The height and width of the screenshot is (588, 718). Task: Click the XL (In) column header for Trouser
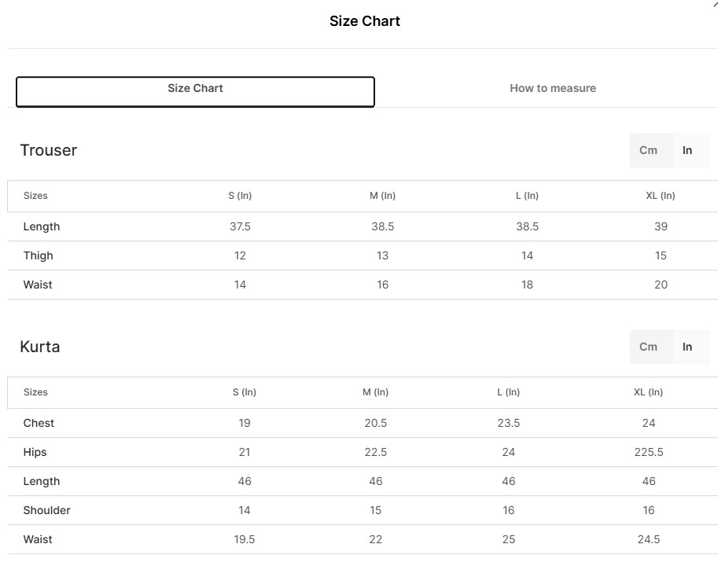[660, 196]
